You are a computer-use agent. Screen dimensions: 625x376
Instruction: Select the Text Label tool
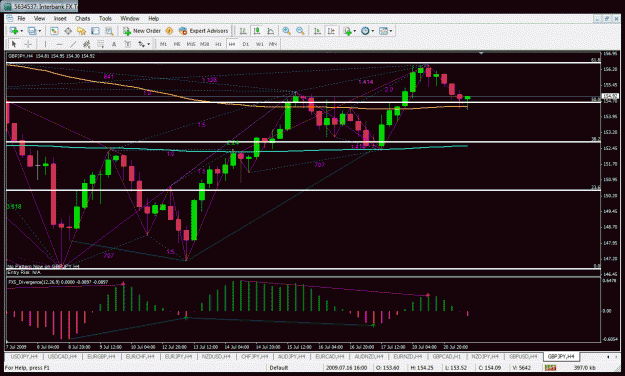point(128,44)
